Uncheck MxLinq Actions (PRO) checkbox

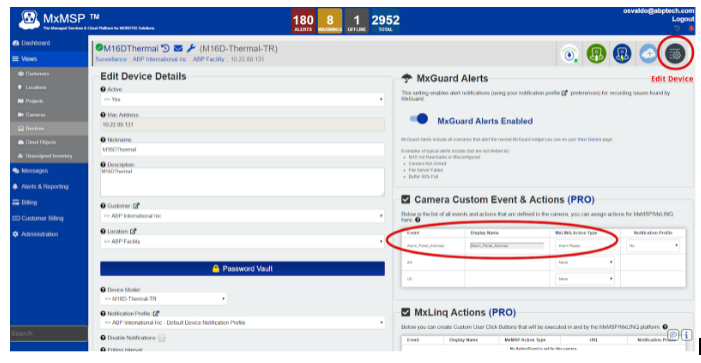[405, 312]
